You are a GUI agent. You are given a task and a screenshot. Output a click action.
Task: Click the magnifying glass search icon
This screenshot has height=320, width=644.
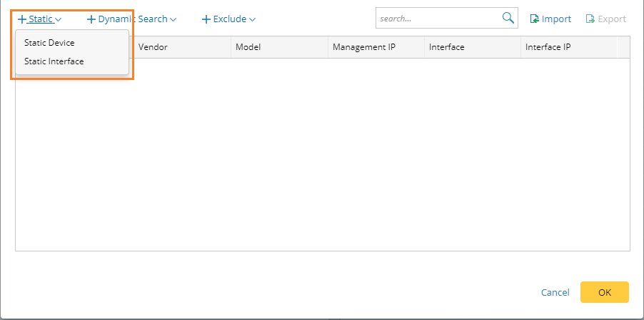tap(508, 18)
